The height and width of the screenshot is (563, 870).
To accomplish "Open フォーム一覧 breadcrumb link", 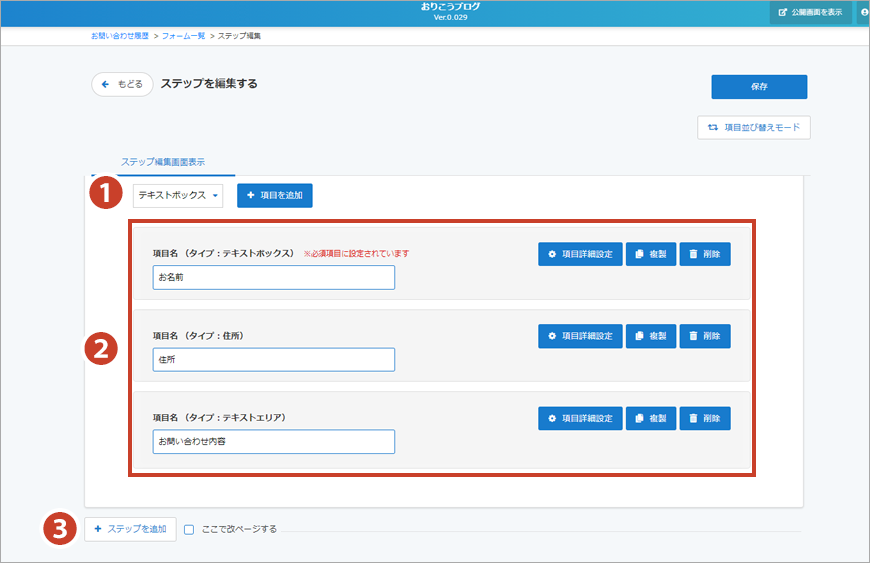I will (185, 36).
